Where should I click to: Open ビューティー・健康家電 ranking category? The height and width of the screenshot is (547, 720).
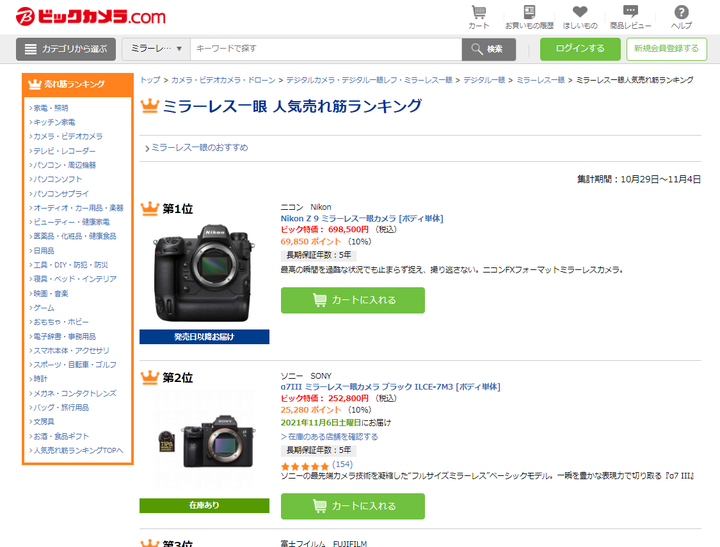71,222
